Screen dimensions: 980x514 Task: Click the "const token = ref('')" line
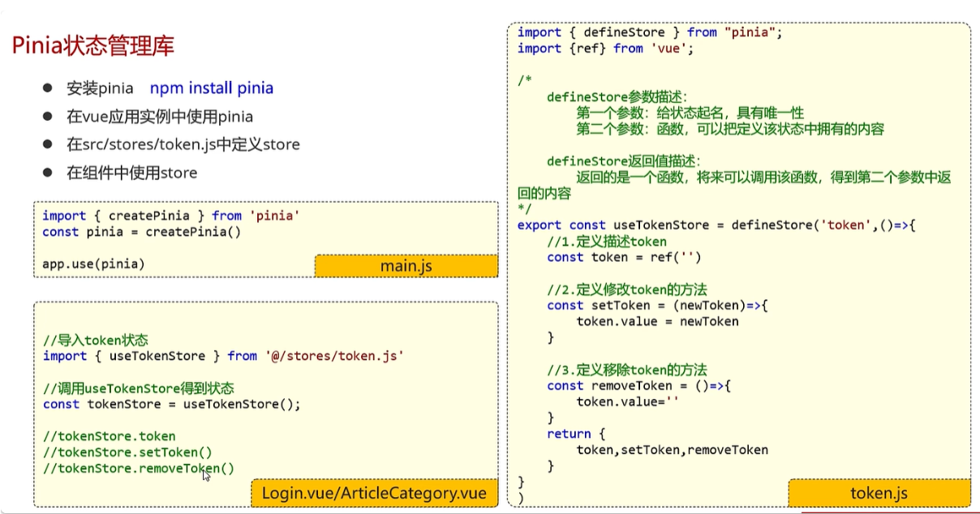(x=623, y=257)
